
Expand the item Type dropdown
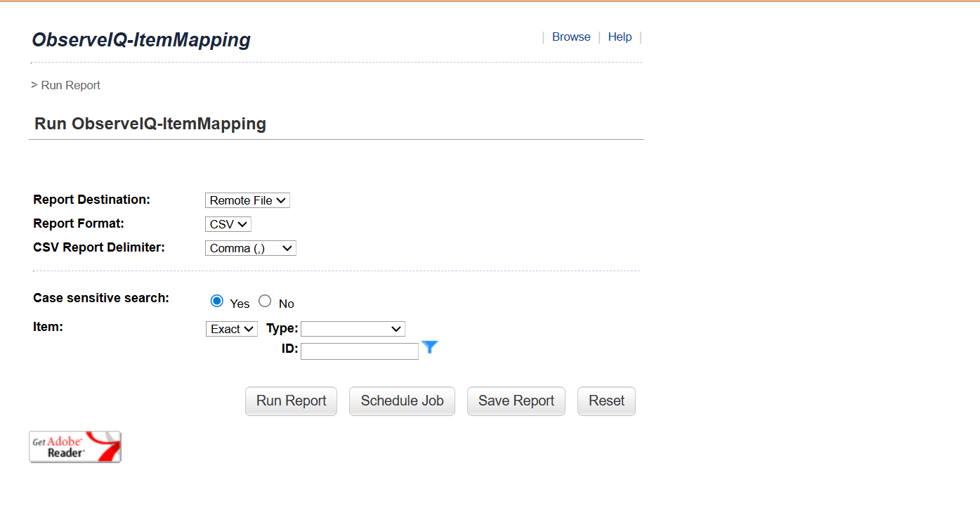tap(353, 329)
